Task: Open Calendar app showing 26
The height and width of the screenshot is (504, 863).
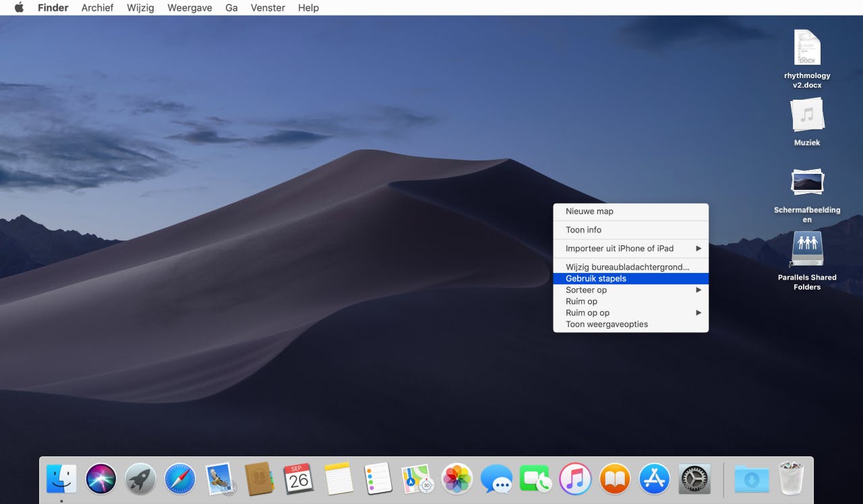Action: [299, 479]
